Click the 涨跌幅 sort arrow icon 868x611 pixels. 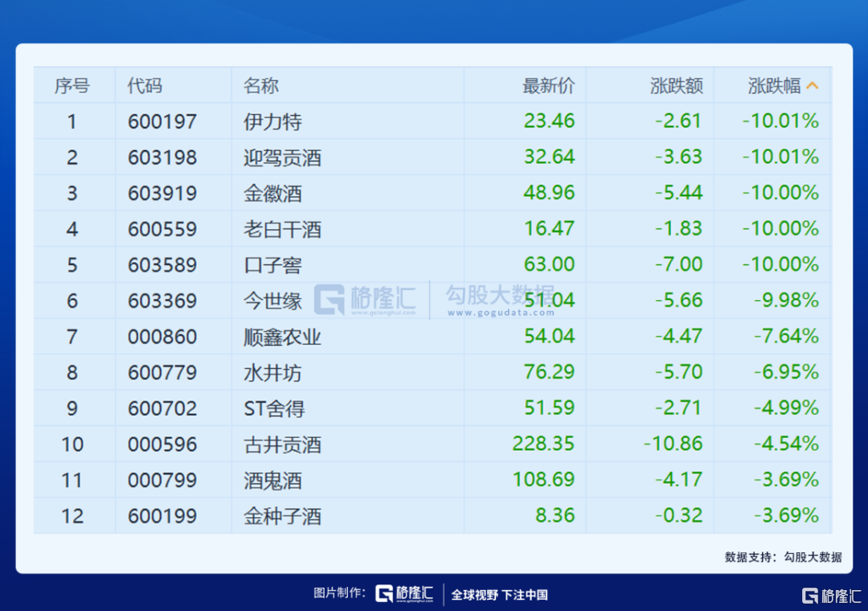coord(813,86)
